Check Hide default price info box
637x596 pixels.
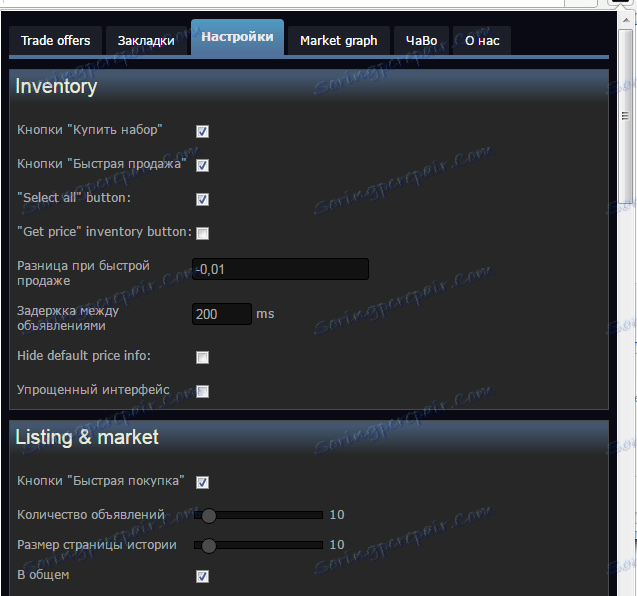202,357
